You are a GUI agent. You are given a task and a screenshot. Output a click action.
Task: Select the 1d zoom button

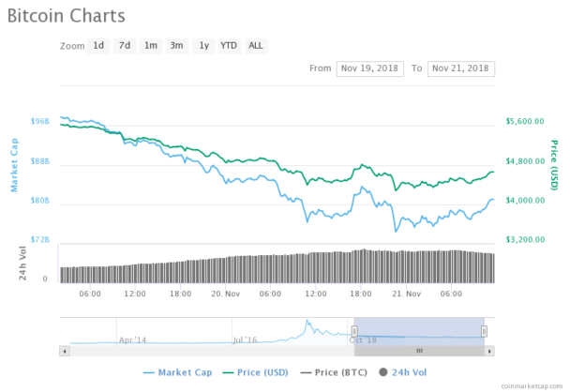click(98, 46)
